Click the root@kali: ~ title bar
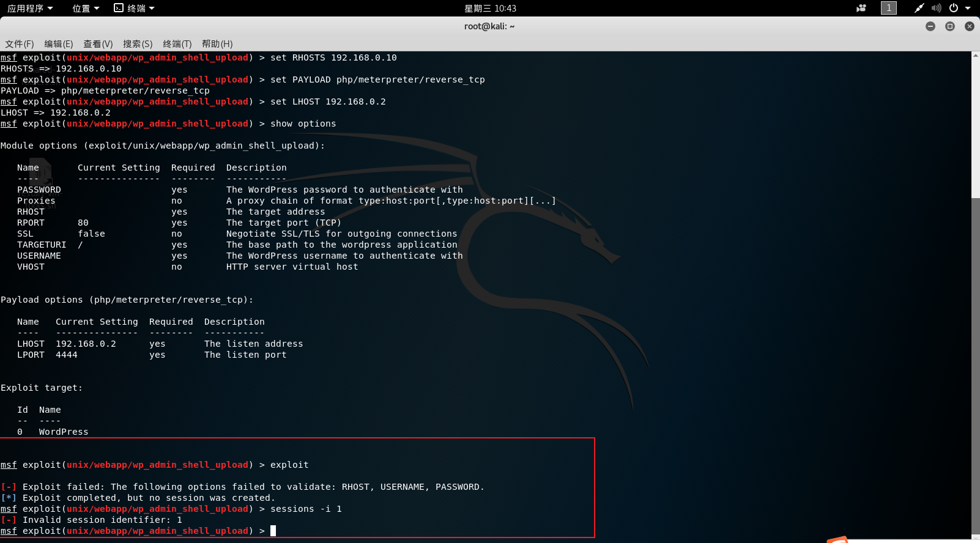Image resolution: width=980 pixels, height=543 pixels. 489,26
